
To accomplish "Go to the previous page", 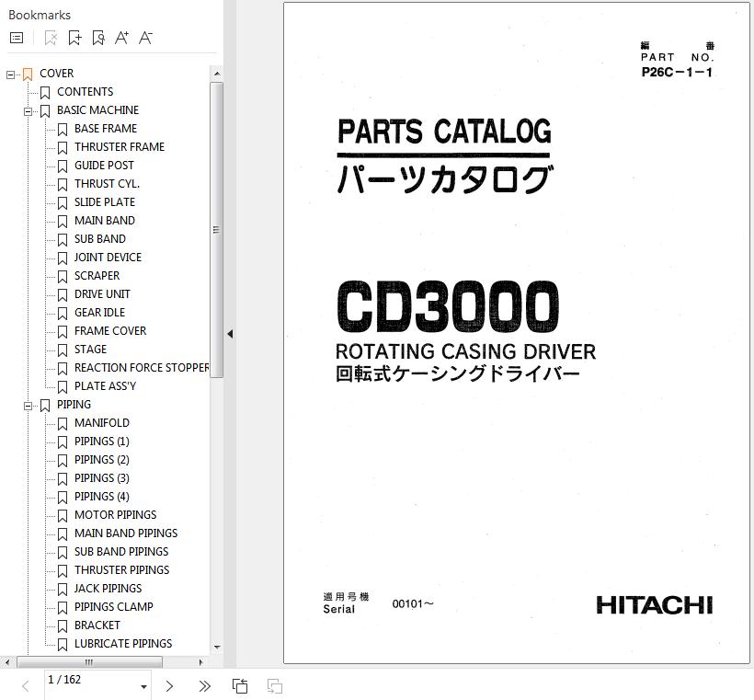I will [26, 686].
